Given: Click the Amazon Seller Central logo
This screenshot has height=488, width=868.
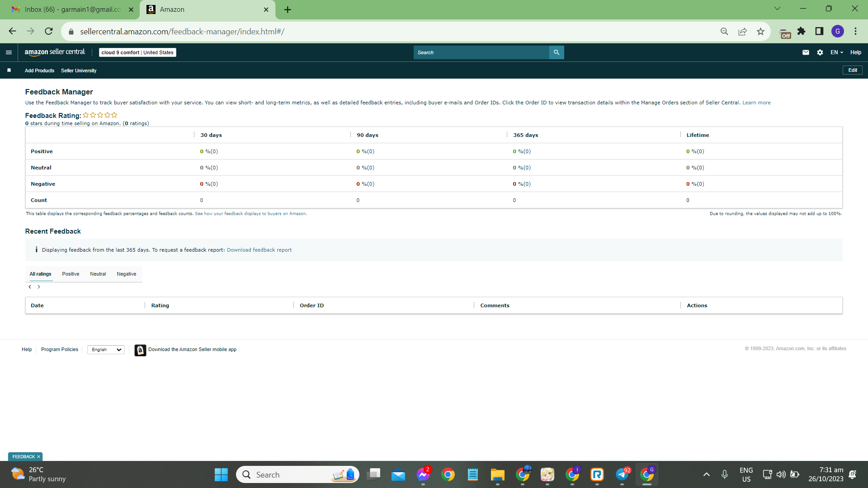Looking at the screenshot, I should [55, 52].
